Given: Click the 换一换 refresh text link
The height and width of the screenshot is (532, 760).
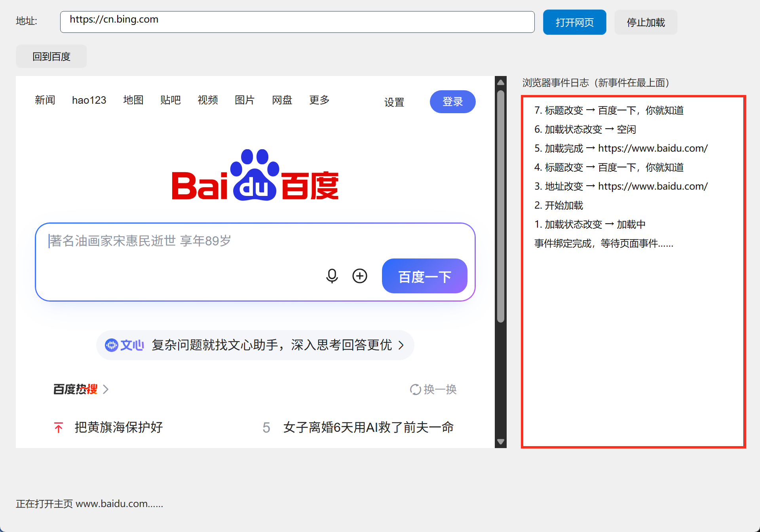Looking at the screenshot, I should point(440,389).
